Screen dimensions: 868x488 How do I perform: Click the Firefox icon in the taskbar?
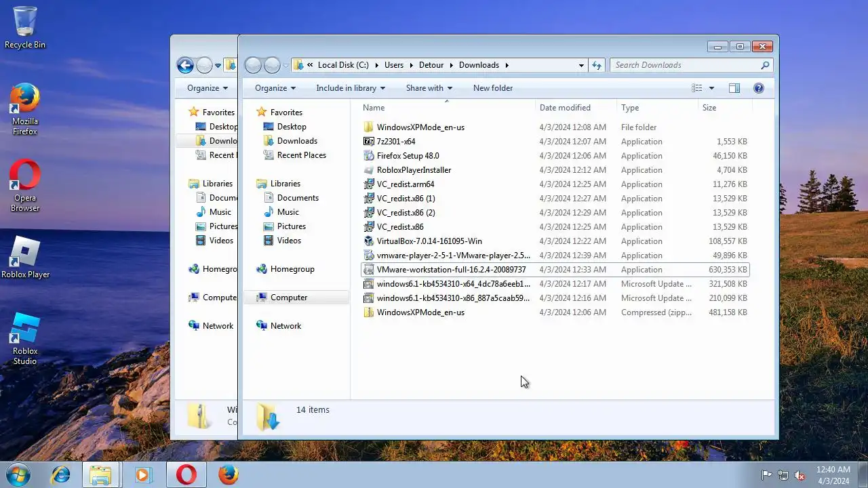point(229,474)
